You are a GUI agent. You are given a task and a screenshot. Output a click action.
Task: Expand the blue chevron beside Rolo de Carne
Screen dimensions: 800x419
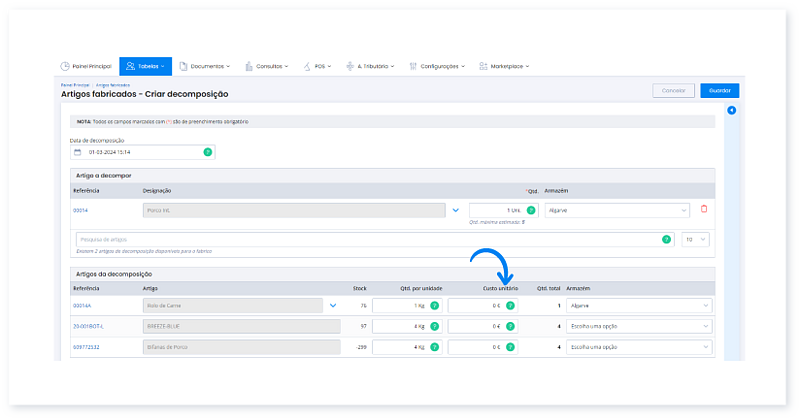[333, 305]
